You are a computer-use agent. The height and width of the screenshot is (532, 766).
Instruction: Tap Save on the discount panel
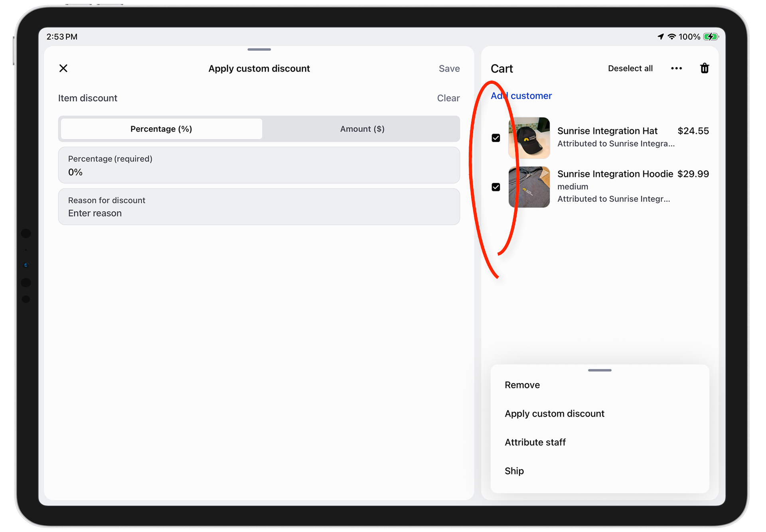pyautogui.click(x=449, y=69)
